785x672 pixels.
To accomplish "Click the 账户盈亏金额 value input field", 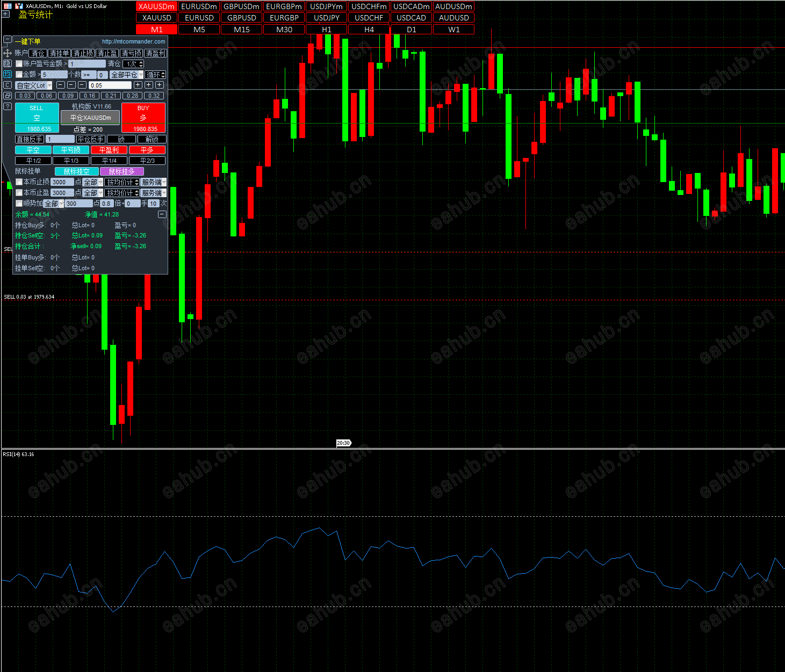I will click(87, 64).
